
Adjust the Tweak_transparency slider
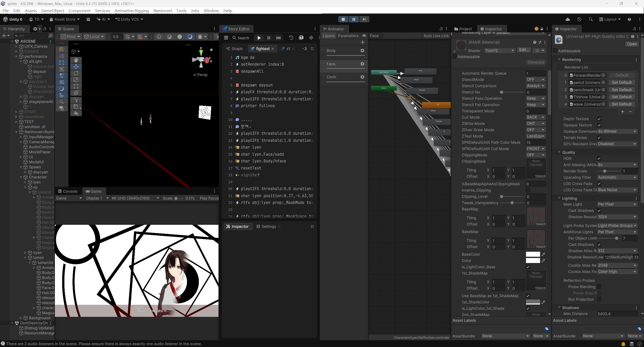tap(512, 203)
